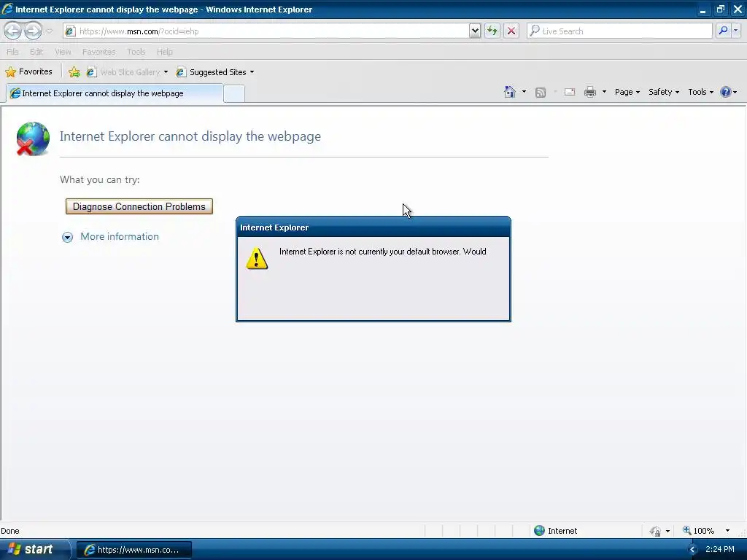Click the yellow warning icon in dialog
Viewport: 747px width, 560px height.
pyautogui.click(x=257, y=259)
